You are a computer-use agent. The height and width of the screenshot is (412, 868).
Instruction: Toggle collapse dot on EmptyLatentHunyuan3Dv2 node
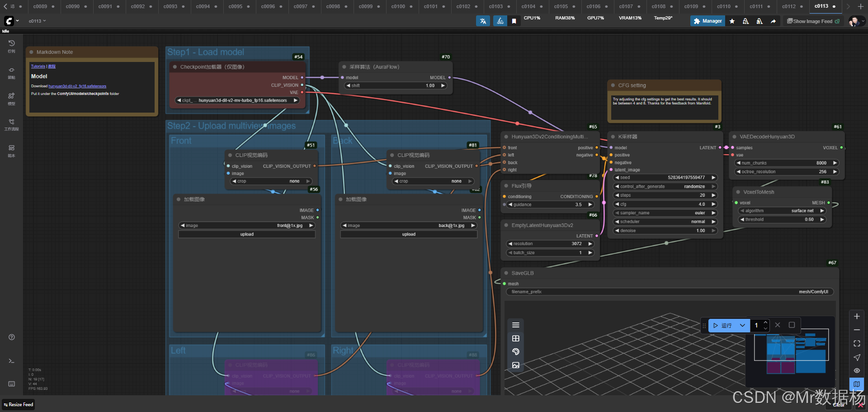pyautogui.click(x=506, y=225)
